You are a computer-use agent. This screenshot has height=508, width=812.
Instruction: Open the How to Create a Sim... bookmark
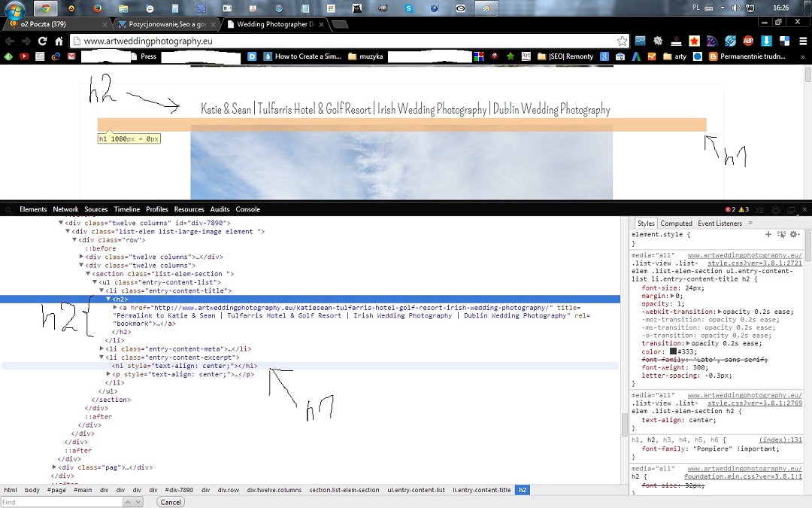click(x=302, y=56)
